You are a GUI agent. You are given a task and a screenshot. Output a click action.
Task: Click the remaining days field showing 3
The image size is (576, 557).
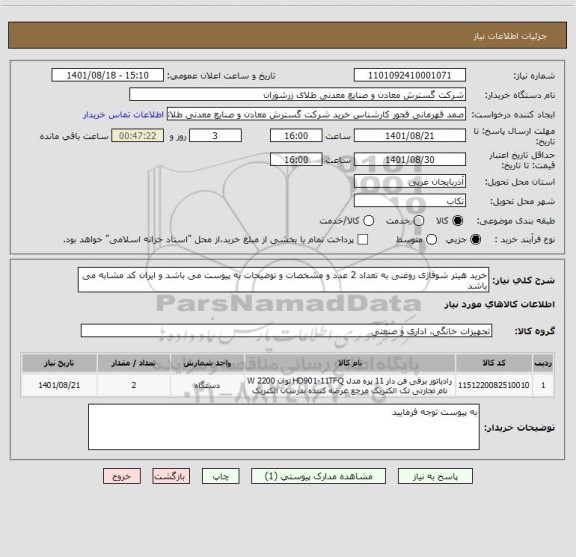pyautogui.click(x=215, y=136)
